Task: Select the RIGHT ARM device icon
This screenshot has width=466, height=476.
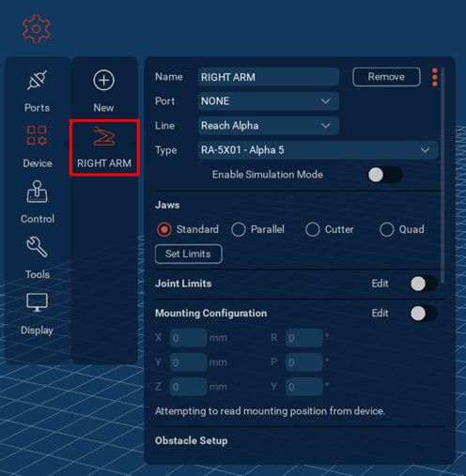Action: pos(104,136)
